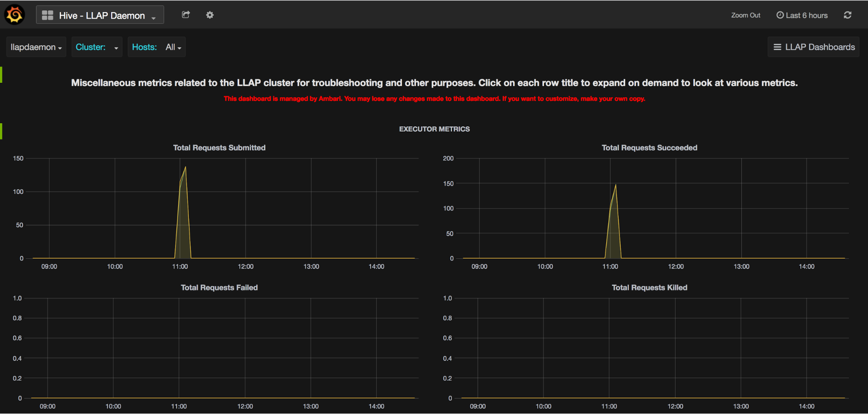Click the Zoom Out button
Viewport: 868px width, 414px height.
coord(745,15)
